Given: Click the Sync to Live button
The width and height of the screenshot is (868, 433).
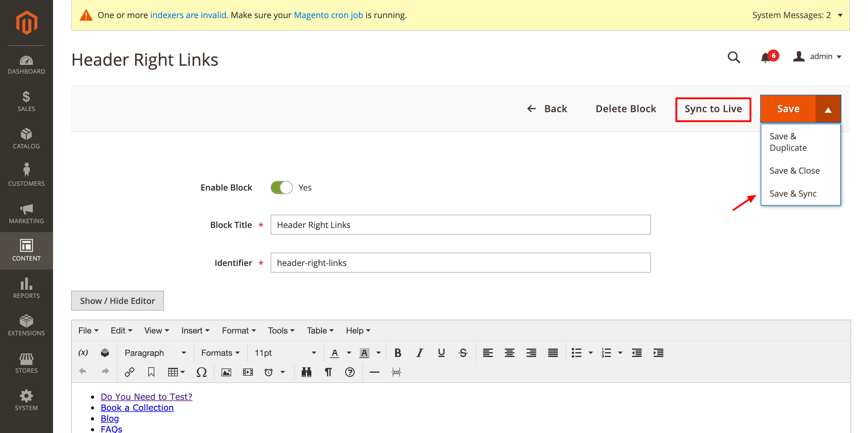Looking at the screenshot, I should pos(713,109).
